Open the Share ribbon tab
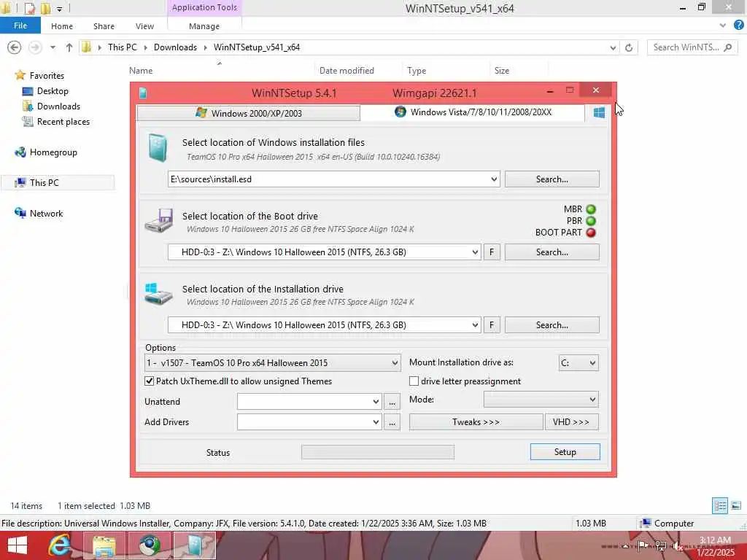Viewport: 747px width, 560px height. click(x=104, y=26)
